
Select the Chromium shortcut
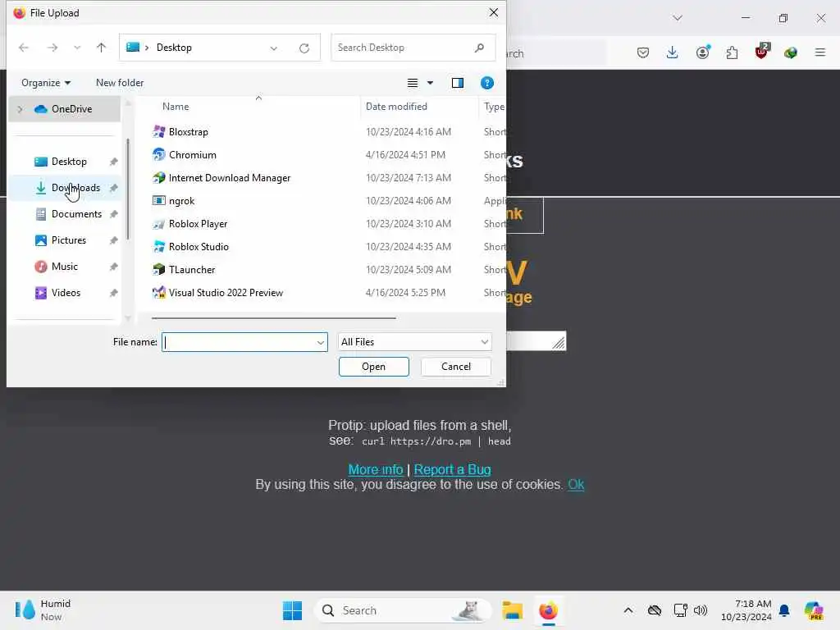coord(192,155)
